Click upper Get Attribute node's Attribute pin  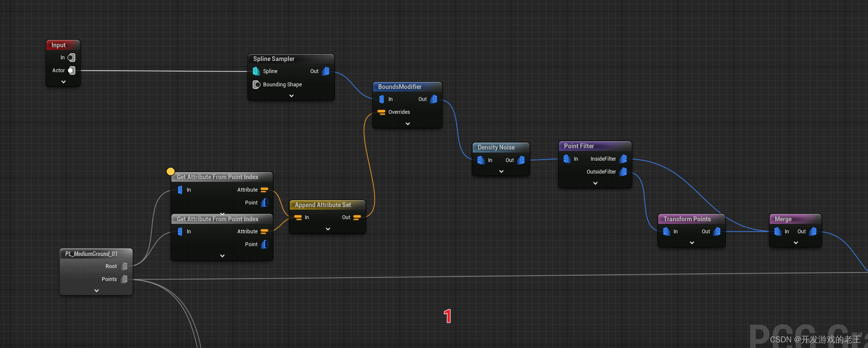264,190
